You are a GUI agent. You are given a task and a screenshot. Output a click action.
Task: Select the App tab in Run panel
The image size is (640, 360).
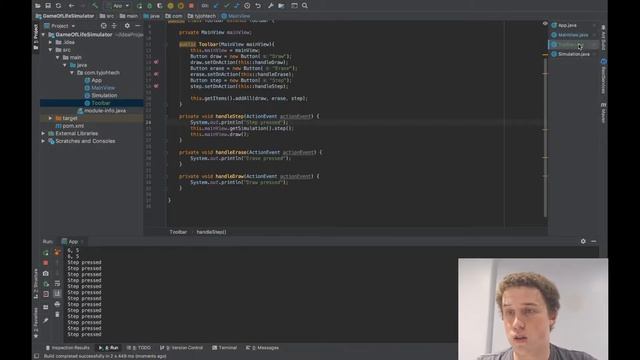[x=72, y=242]
